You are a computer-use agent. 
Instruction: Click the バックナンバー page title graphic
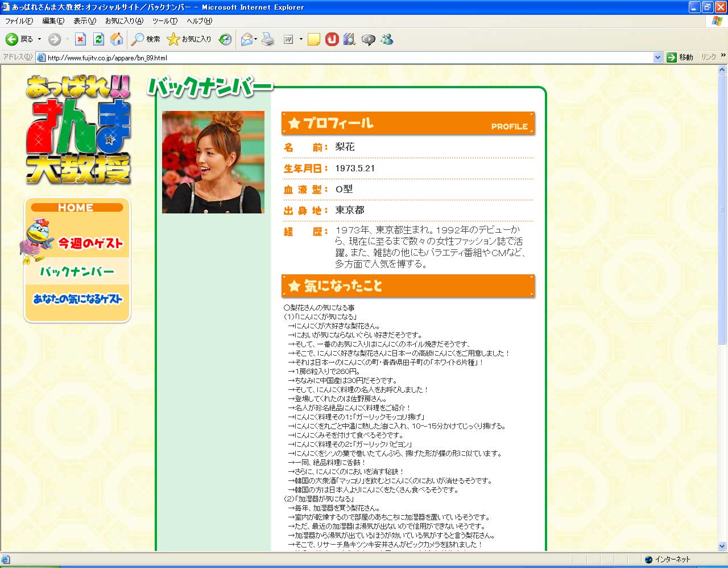[x=210, y=87]
